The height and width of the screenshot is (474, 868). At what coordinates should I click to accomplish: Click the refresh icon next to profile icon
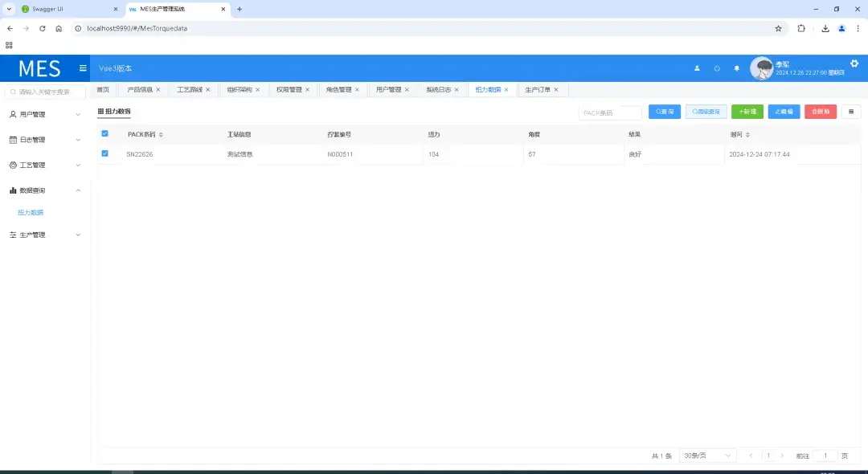click(716, 68)
